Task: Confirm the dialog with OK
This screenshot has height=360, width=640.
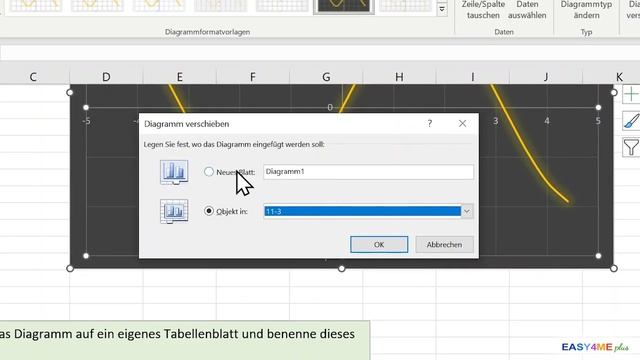Action: coord(379,244)
